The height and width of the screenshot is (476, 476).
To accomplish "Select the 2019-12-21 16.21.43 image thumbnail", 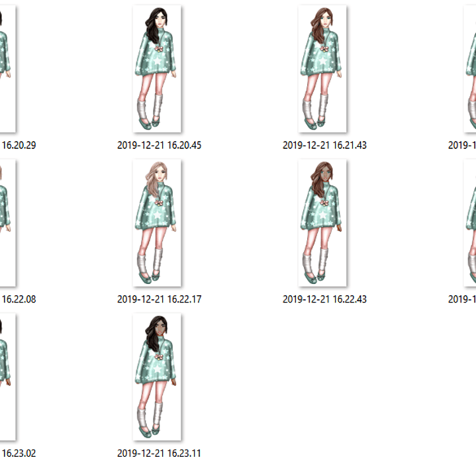I will pos(322,69).
